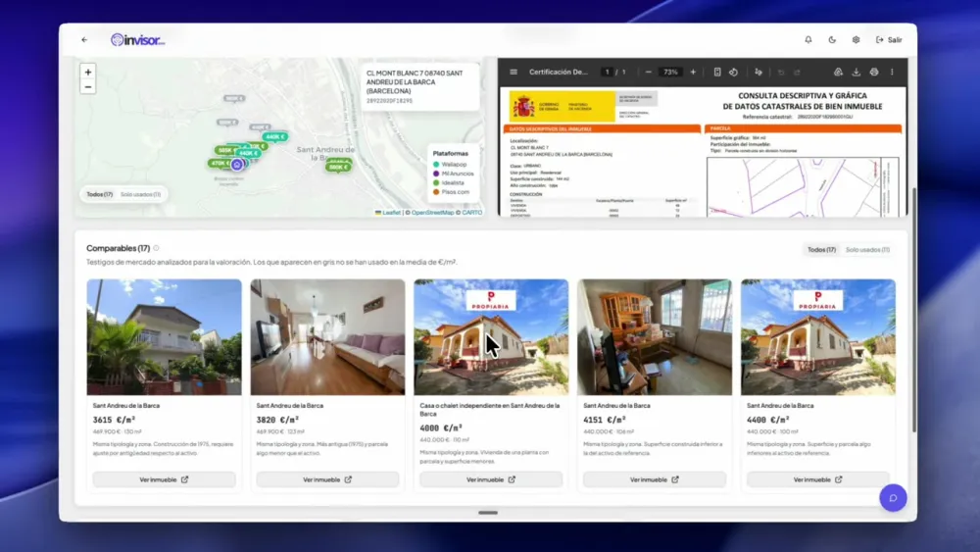Zoom in the PDF document
This screenshot has height=552, width=980.
tap(693, 72)
